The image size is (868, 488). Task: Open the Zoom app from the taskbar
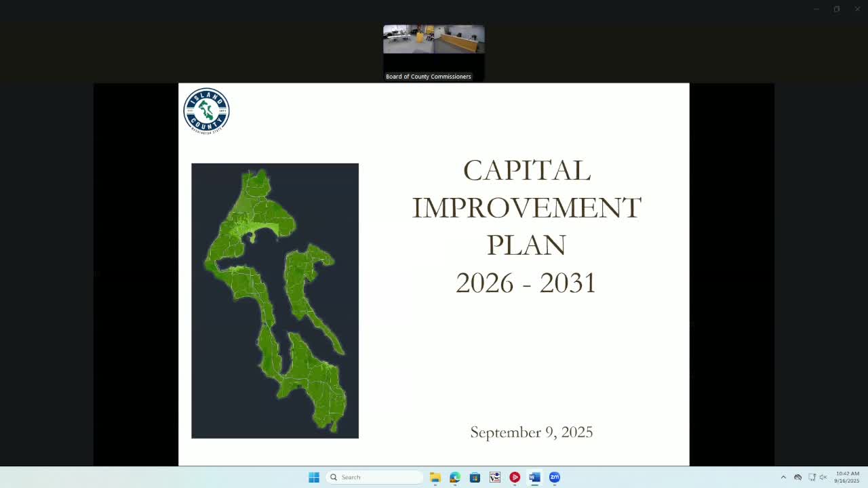pos(555,477)
